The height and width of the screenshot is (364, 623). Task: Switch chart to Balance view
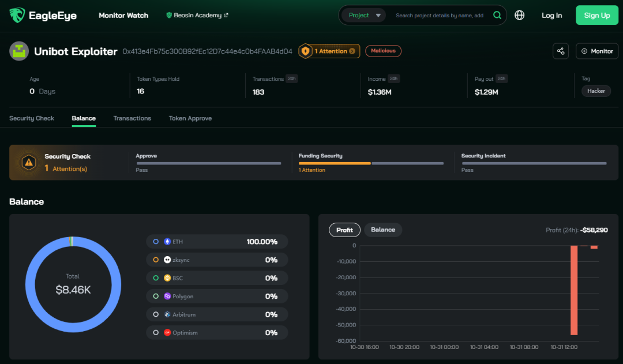pos(383,230)
